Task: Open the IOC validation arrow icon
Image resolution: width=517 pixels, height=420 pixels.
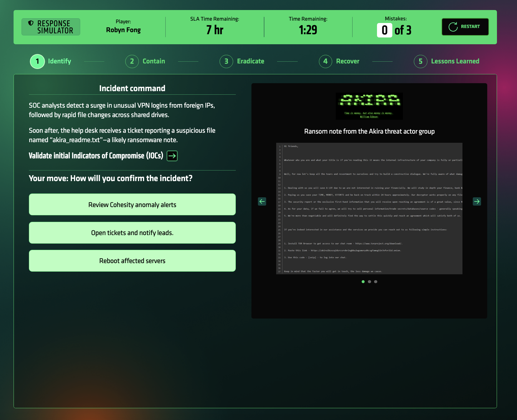Action: pos(172,156)
